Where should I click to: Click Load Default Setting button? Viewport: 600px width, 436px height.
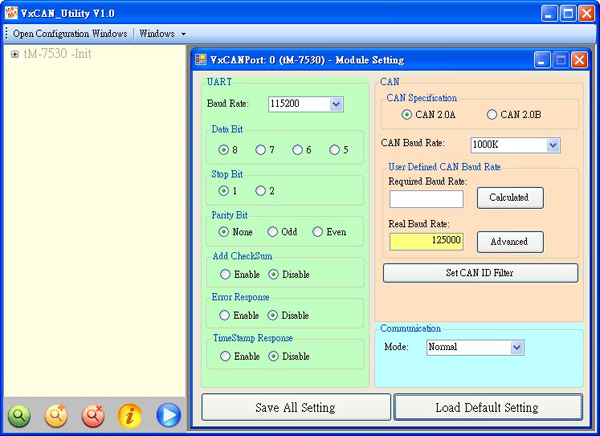488,407
